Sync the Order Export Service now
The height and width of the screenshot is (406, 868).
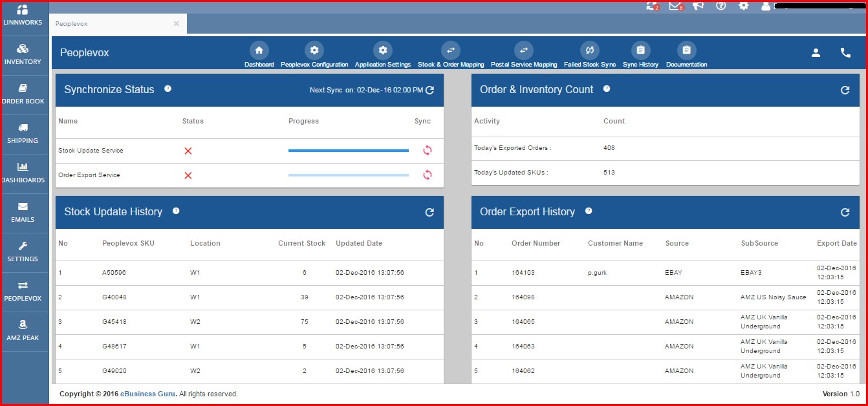(x=427, y=175)
